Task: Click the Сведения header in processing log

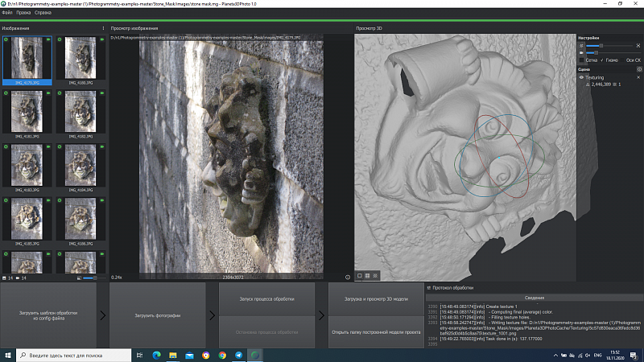Action: point(534,296)
